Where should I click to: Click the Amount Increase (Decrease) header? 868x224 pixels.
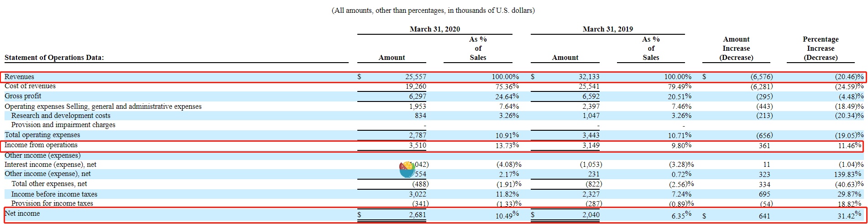click(736, 48)
